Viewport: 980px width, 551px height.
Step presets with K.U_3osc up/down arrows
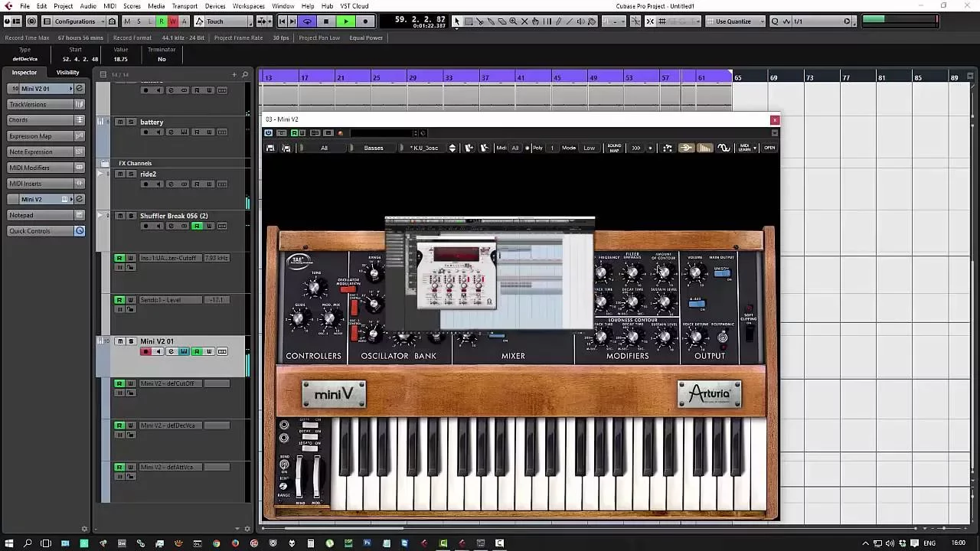point(452,148)
